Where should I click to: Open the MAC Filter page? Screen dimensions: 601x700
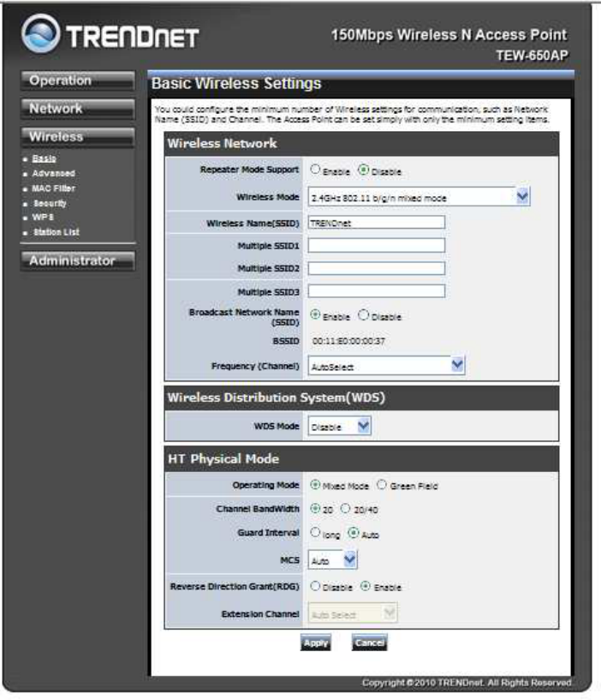(54, 188)
